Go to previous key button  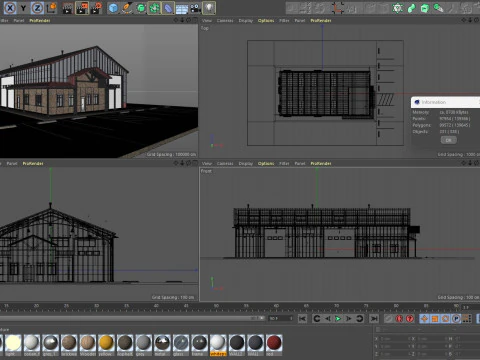(x=317, y=319)
